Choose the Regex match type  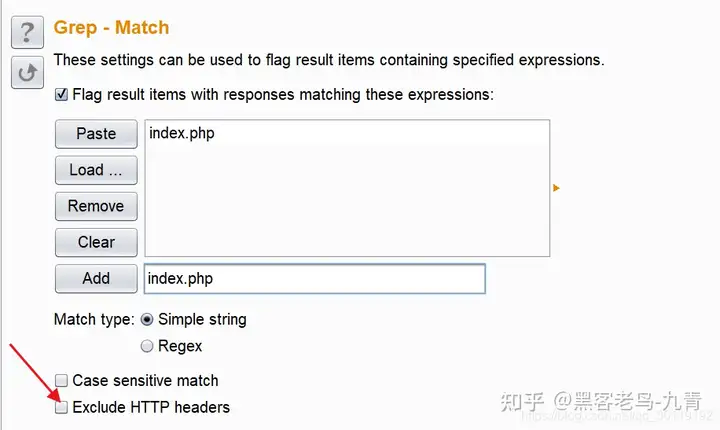click(x=147, y=346)
